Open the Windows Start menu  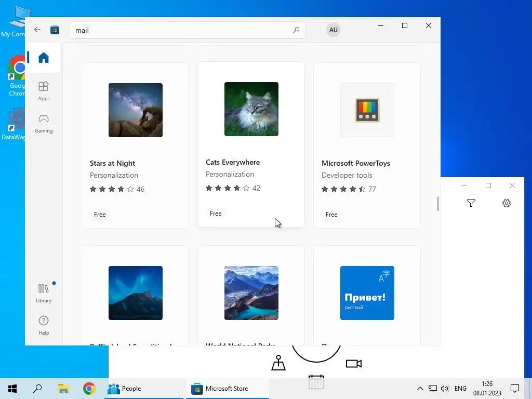(12, 389)
